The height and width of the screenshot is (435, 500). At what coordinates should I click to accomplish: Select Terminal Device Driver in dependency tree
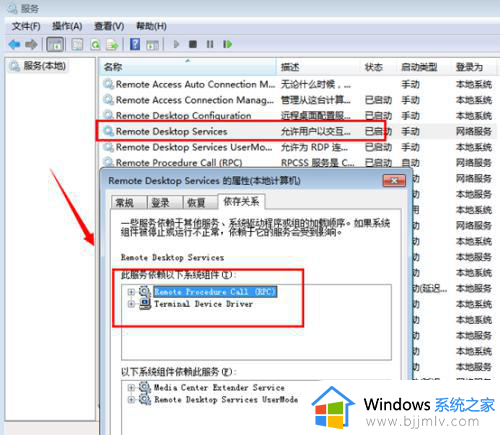click(x=203, y=304)
